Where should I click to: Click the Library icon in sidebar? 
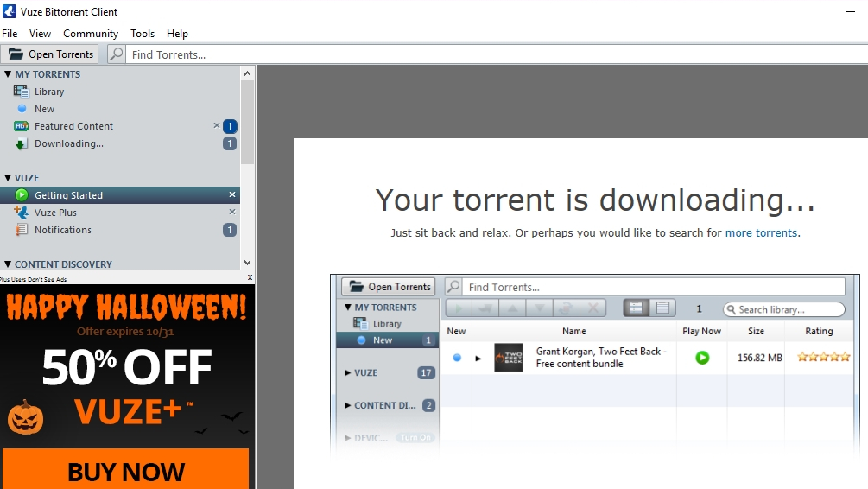[x=21, y=92]
